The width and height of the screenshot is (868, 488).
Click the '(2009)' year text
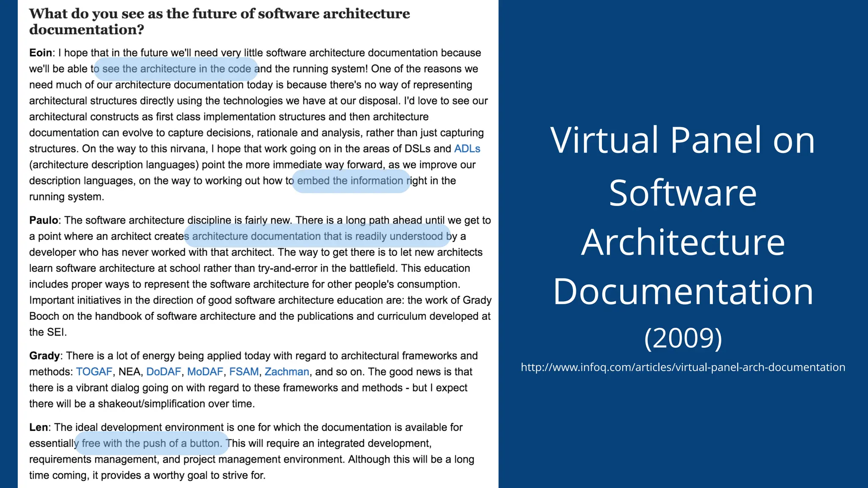point(683,338)
